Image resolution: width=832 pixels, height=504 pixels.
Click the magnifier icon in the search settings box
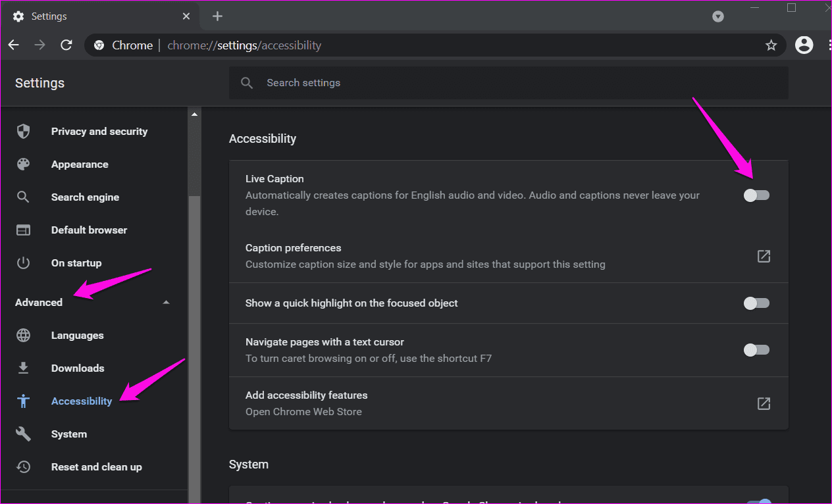(x=247, y=83)
